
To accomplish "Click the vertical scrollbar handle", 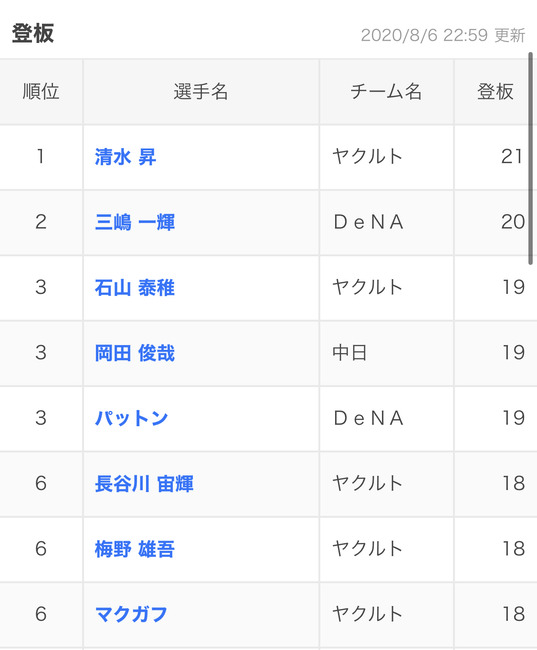I will 530,158.
